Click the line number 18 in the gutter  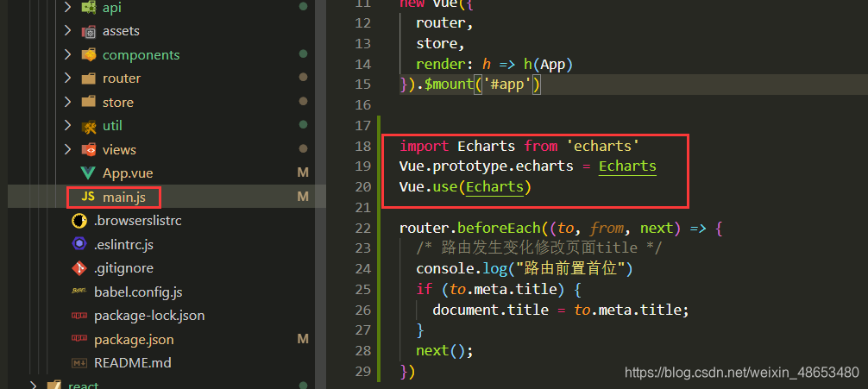pyautogui.click(x=362, y=147)
